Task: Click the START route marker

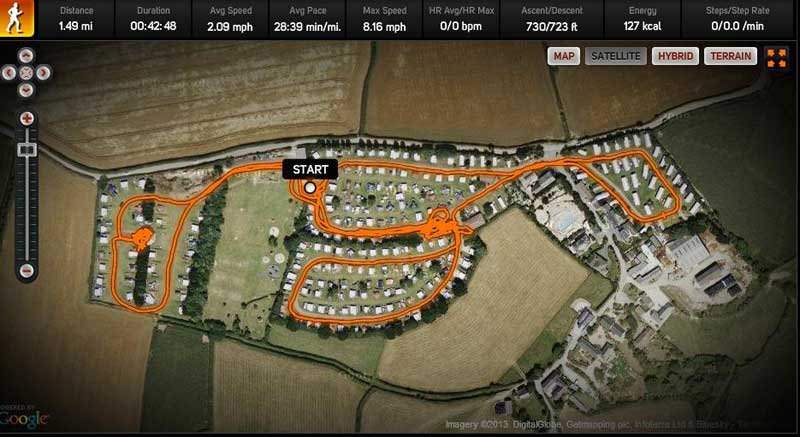Action: pos(310,170)
